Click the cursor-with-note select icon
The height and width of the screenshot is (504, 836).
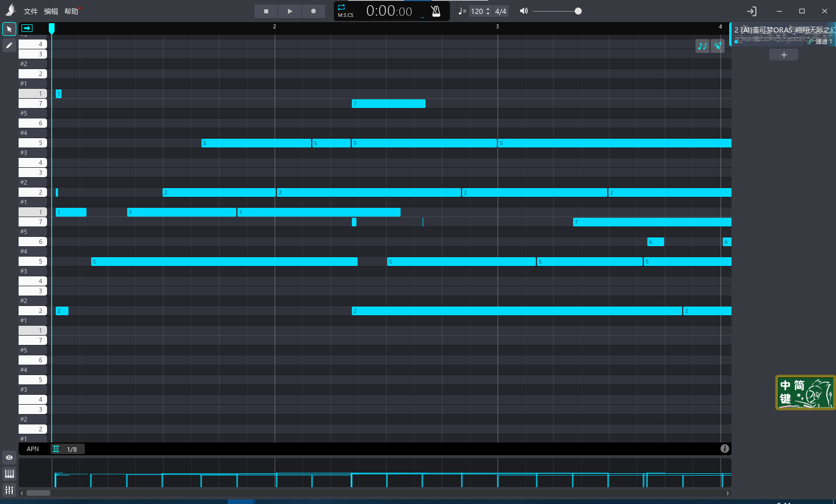pyautogui.click(x=718, y=46)
